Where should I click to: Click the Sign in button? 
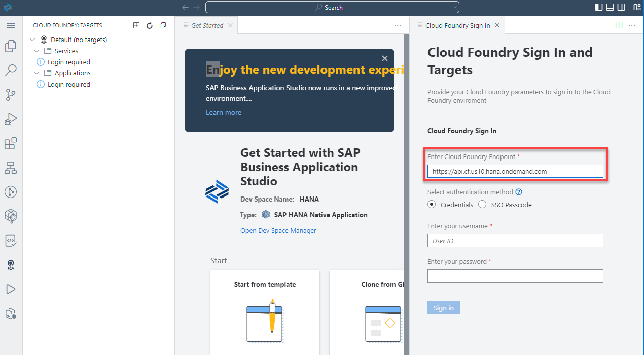click(x=443, y=307)
